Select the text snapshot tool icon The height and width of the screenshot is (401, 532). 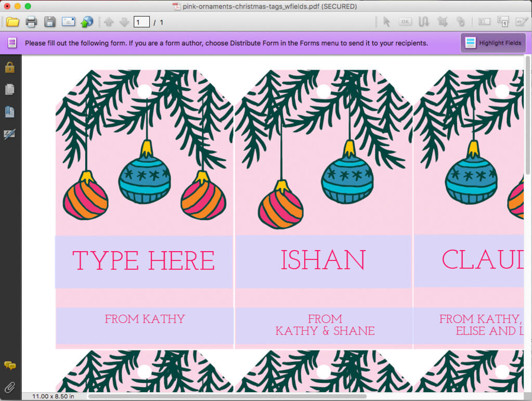(x=424, y=22)
